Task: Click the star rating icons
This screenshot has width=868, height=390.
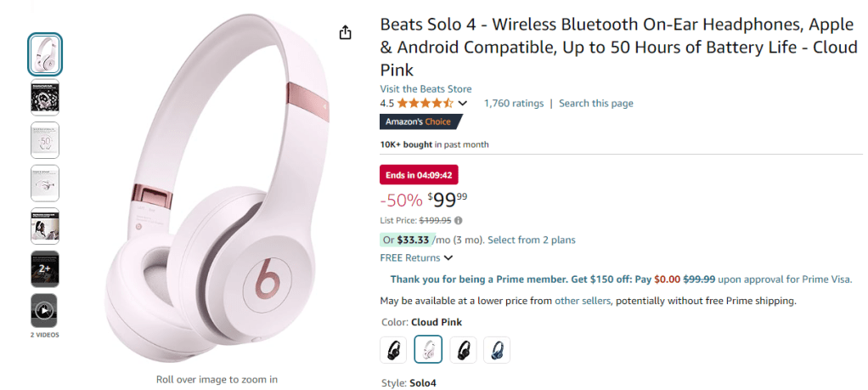Action: (x=425, y=104)
